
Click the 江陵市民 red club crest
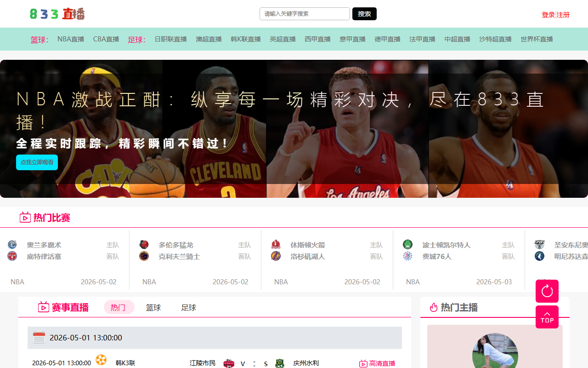pos(229,363)
